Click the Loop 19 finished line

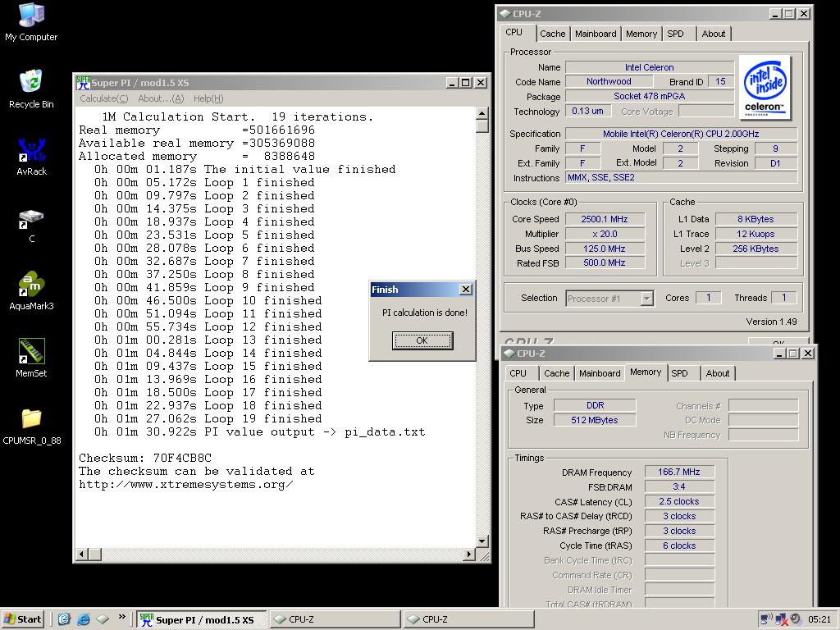point(208,419)
